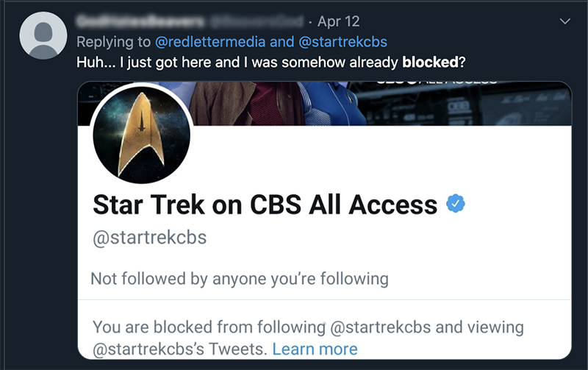
Task: Click the blue verified checkmark badge
Action: [x=455, y=204]
